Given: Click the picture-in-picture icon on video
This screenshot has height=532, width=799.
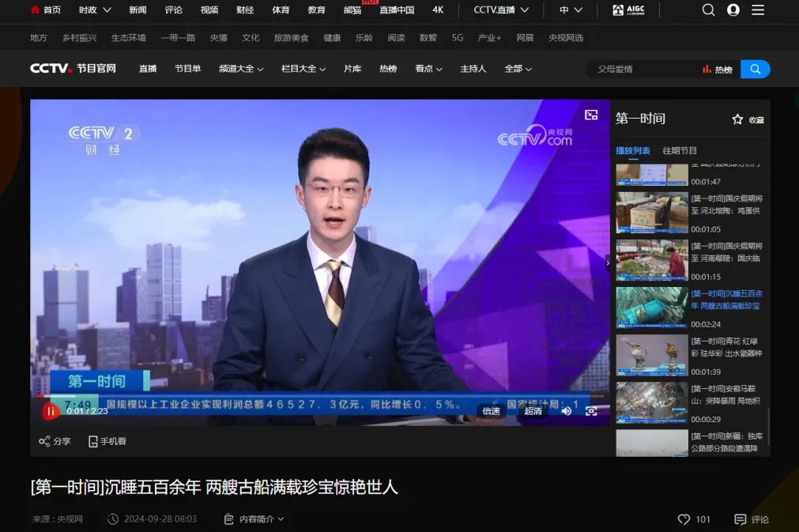Looking at the screenshot, I should [x=591, y=115].
